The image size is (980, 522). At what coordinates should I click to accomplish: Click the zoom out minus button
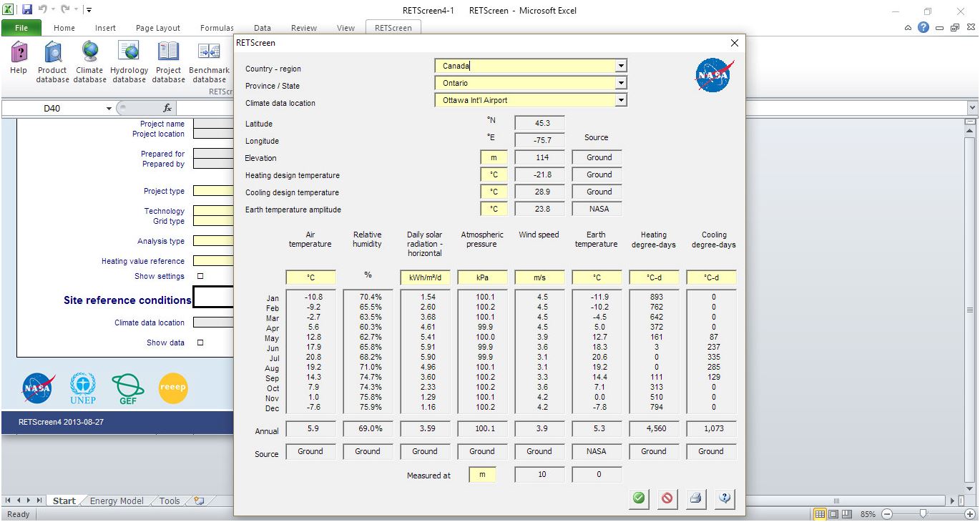tap(887, 514)
